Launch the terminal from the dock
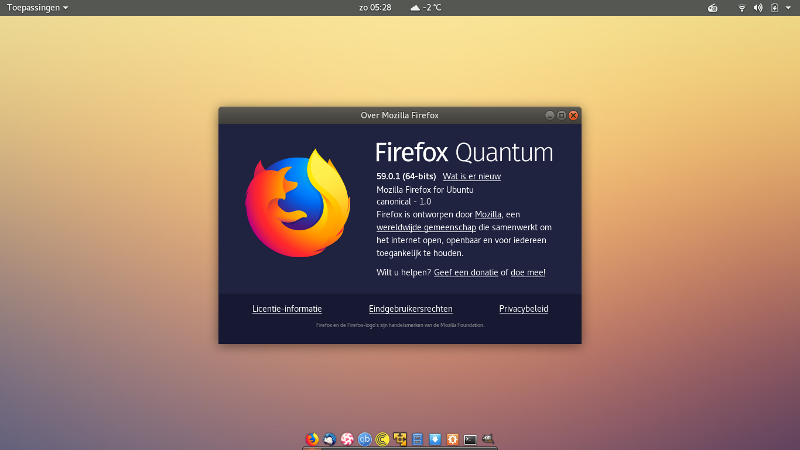Viewport: 800px width, 450px height. 470,439
